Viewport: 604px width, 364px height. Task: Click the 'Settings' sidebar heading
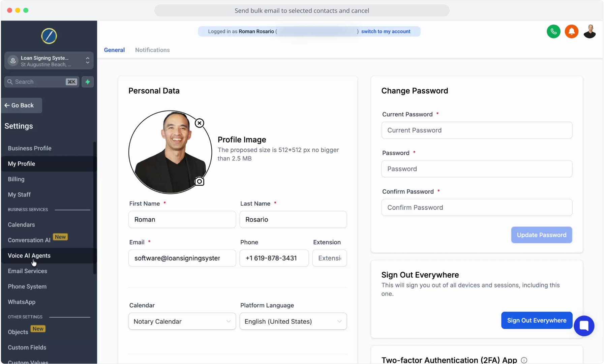click(x=19, y=126)
